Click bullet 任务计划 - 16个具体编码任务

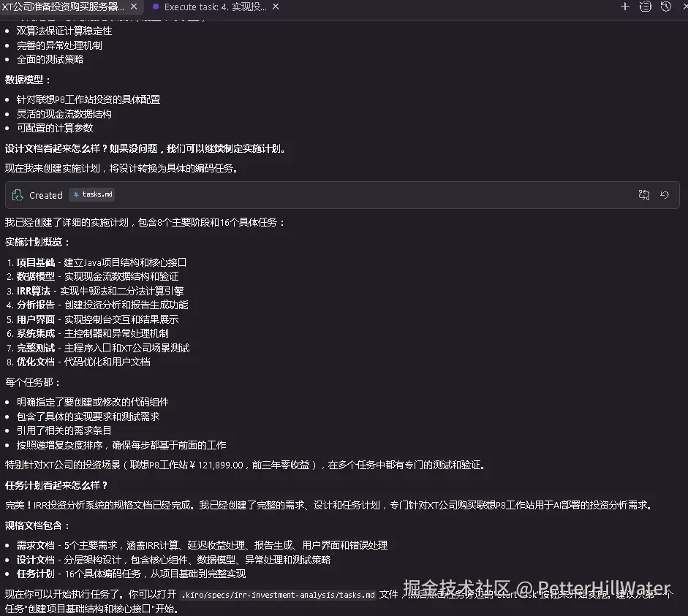(x=131, y=574)
